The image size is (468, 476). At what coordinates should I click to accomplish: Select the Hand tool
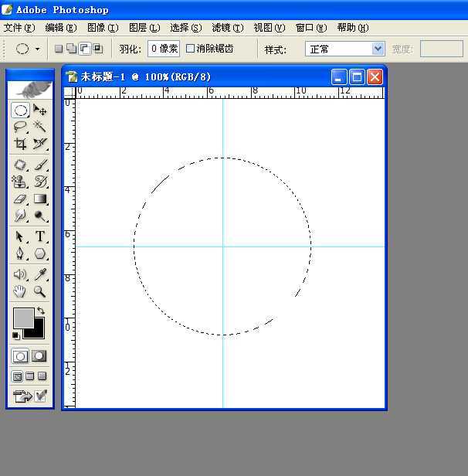pos(21,291)
